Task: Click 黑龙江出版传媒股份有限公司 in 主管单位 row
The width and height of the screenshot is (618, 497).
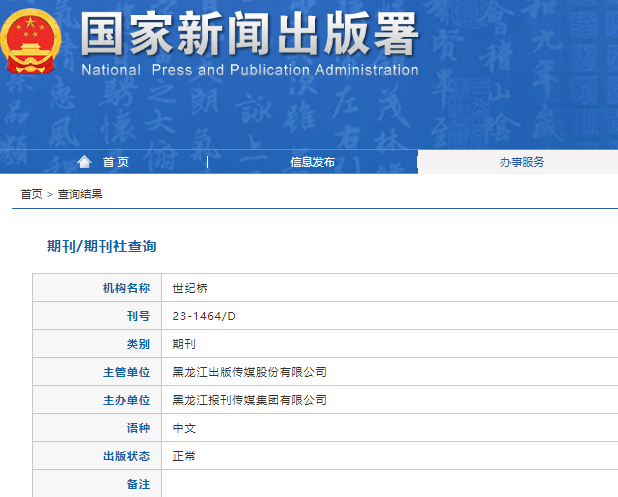Action: (x=249, y=372)
